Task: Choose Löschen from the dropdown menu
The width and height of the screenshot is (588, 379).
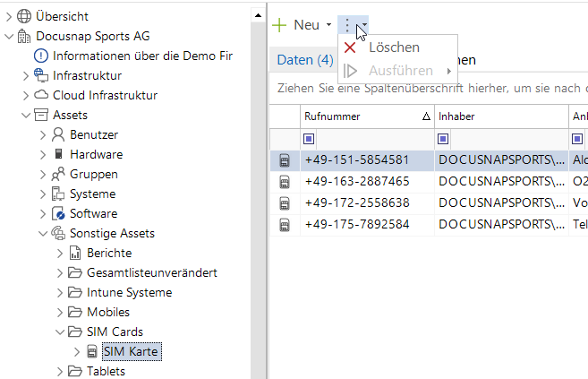Action: (394, 47)
